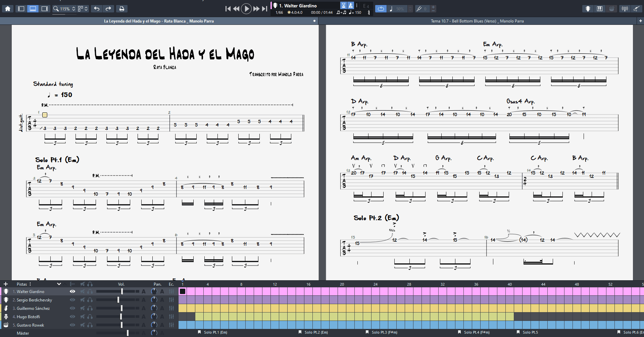Click the relative speed note icon
This screenshot has width=644, height=337.
tap(391, 9)
